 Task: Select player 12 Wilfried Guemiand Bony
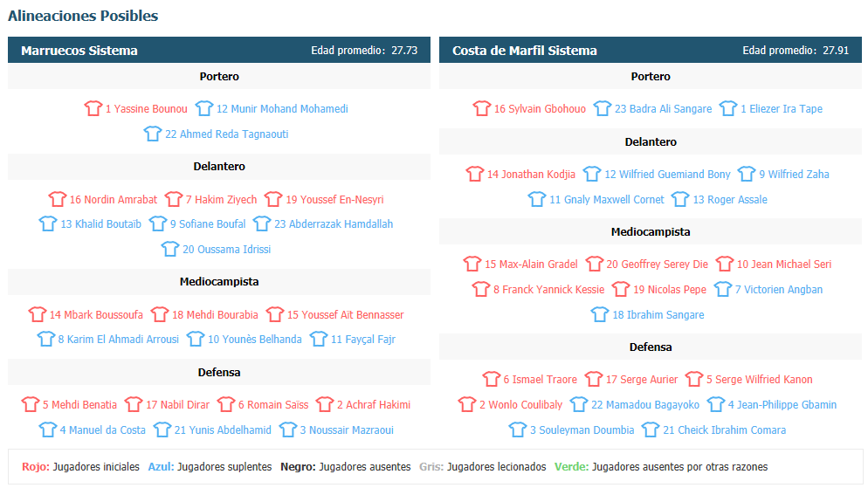tap(668, 175)
